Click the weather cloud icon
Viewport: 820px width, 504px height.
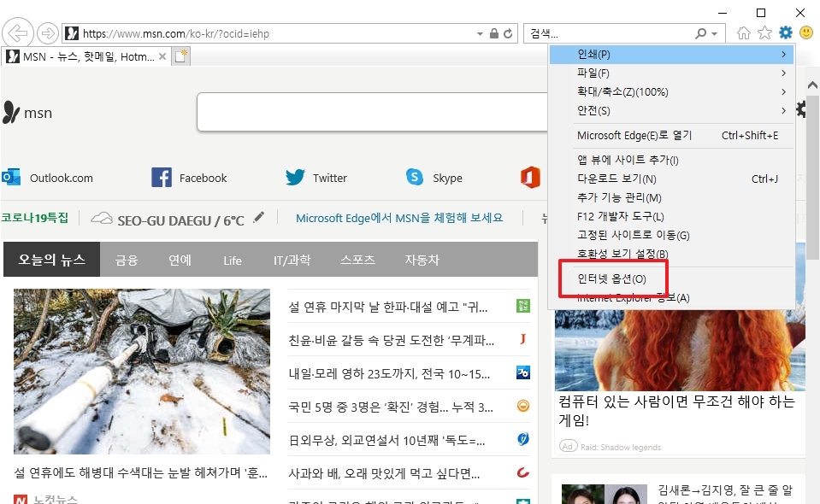(x=102, y=219)
